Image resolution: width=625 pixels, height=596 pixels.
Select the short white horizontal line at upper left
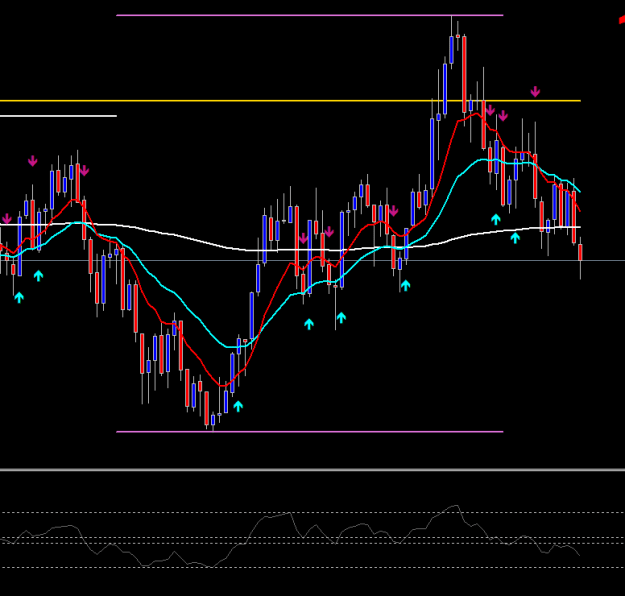(x=58, y=116)
